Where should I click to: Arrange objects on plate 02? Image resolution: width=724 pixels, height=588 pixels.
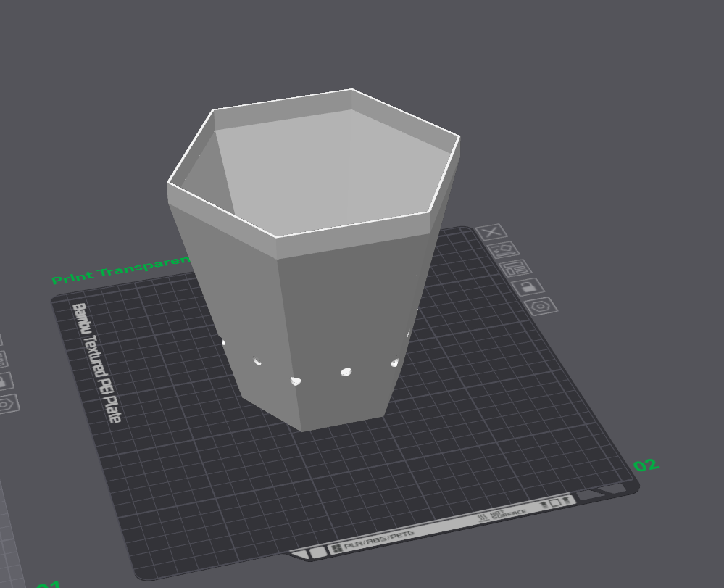[x=516, y=268]
